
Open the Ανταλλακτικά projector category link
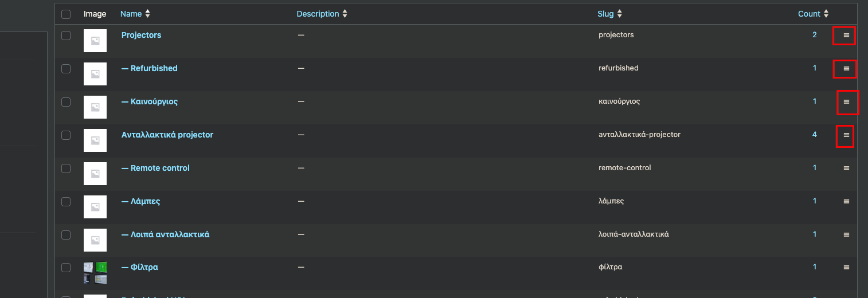[167, 135]
